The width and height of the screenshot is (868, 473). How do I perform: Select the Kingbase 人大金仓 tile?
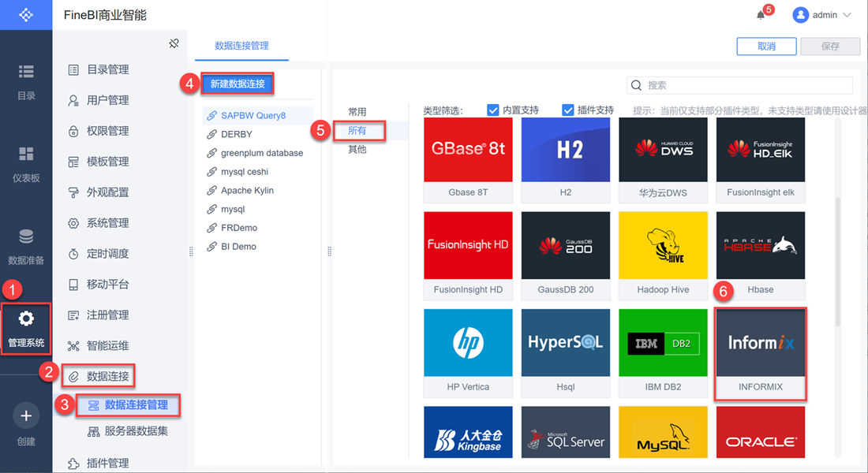point(468,432)
